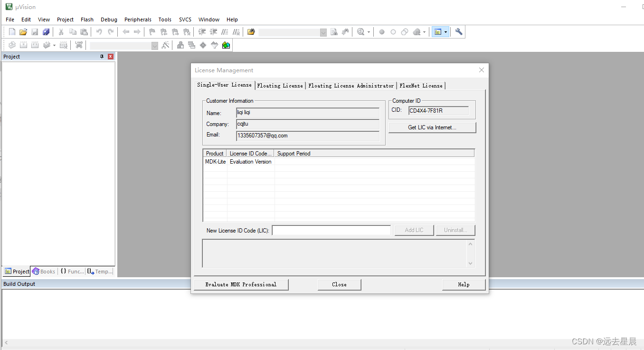
Task: Switch to the Templates panel tab
Action: (100, 272)
